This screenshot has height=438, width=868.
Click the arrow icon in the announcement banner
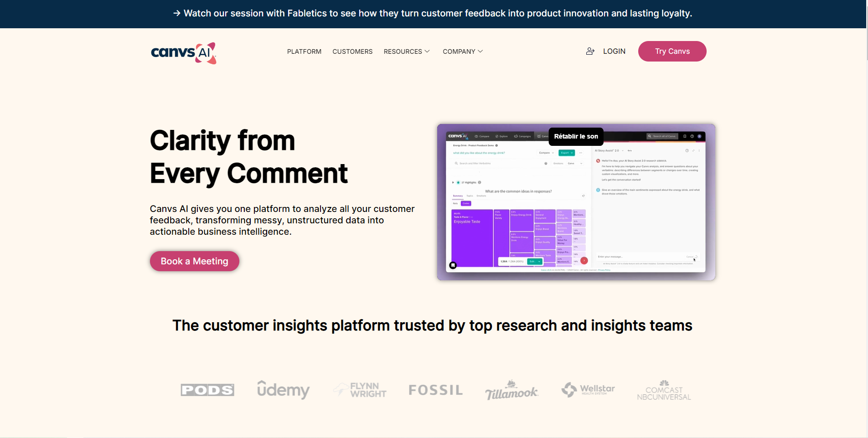point(177,14)
